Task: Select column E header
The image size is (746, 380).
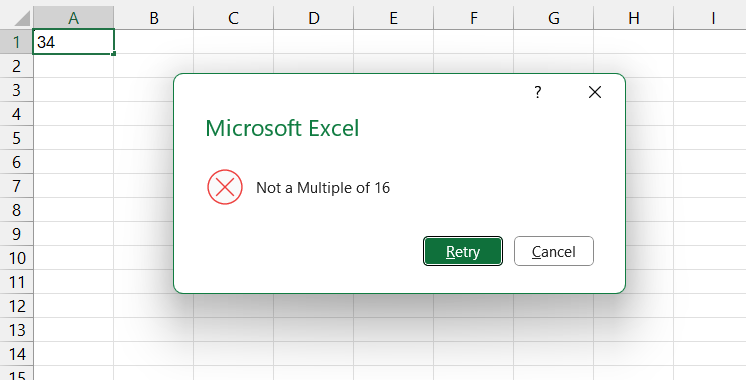Action: pos(393,18)
